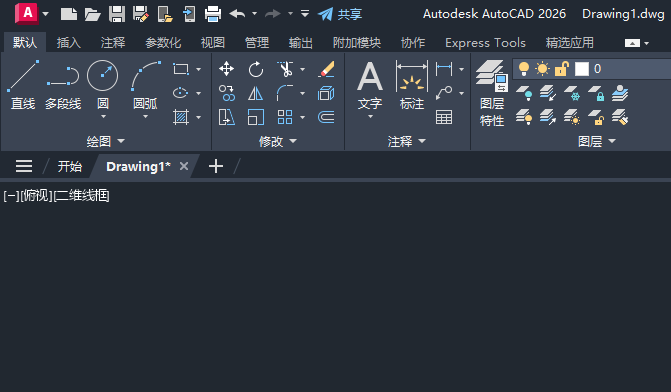Screen dimensions: 671x392
Task: Select the Copy tool icon
Action: click(226, 93)
